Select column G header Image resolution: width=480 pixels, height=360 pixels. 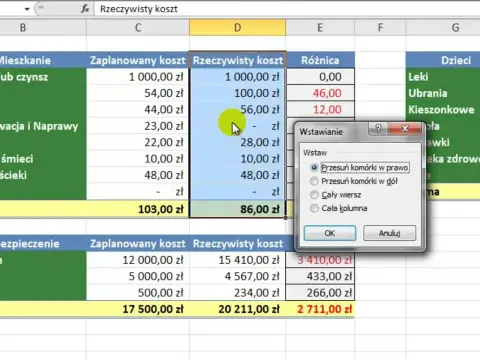tap(443, 27)
